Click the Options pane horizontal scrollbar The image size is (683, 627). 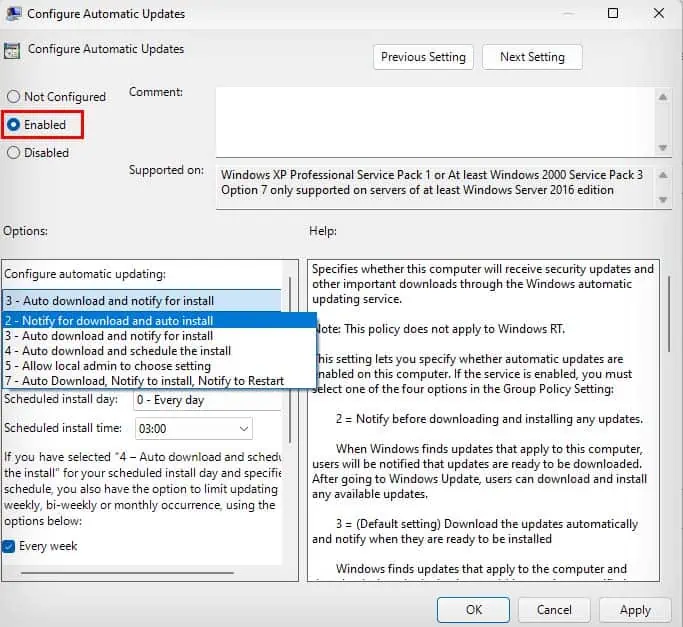(127, 573)
